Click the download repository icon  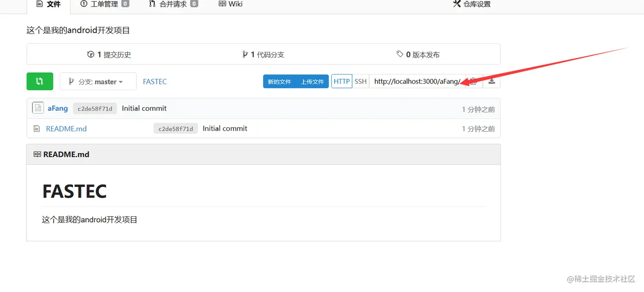[x=492, y=81]
